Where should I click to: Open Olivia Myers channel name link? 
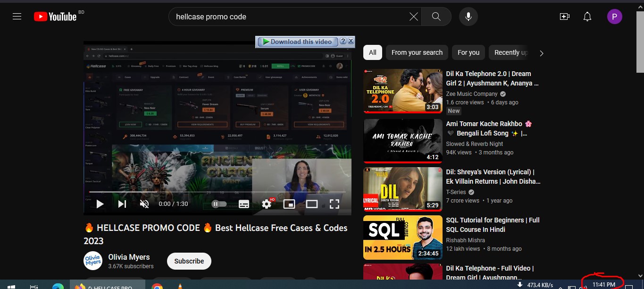tap(129, 257)
